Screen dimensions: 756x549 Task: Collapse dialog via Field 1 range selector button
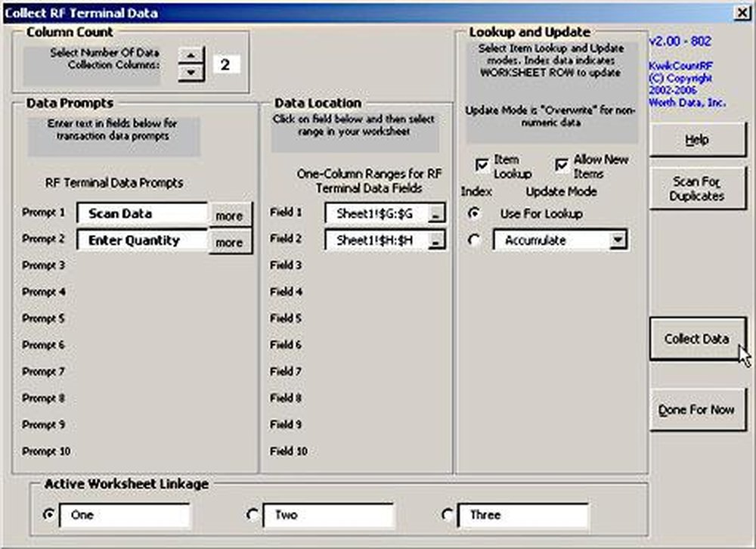coord(436,215)
